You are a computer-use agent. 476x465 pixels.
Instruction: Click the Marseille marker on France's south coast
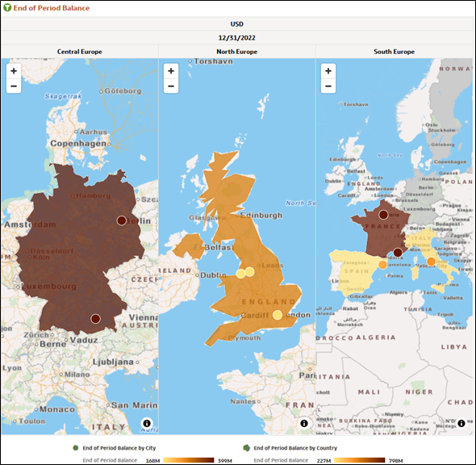point(398,253)
